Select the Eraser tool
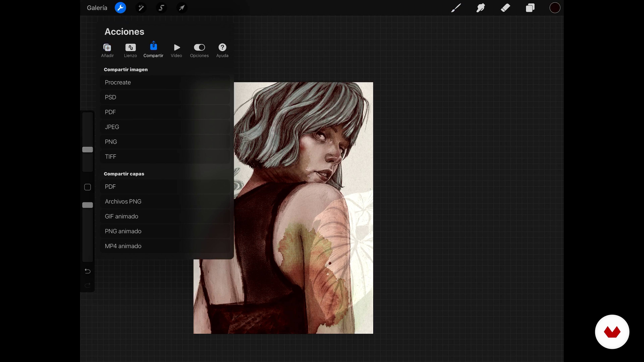Screen dimensions: 644x362 [x=505, y=8]
